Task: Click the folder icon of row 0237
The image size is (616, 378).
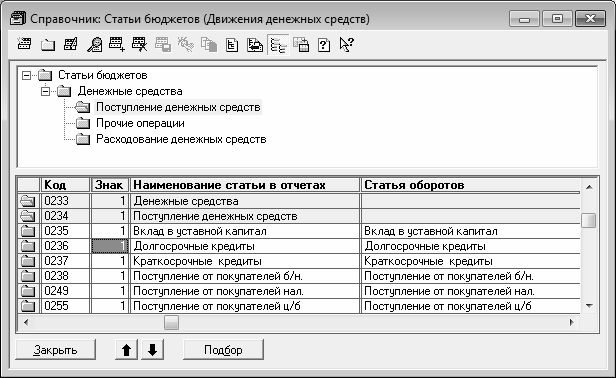Action: click(x=28, y=261)
